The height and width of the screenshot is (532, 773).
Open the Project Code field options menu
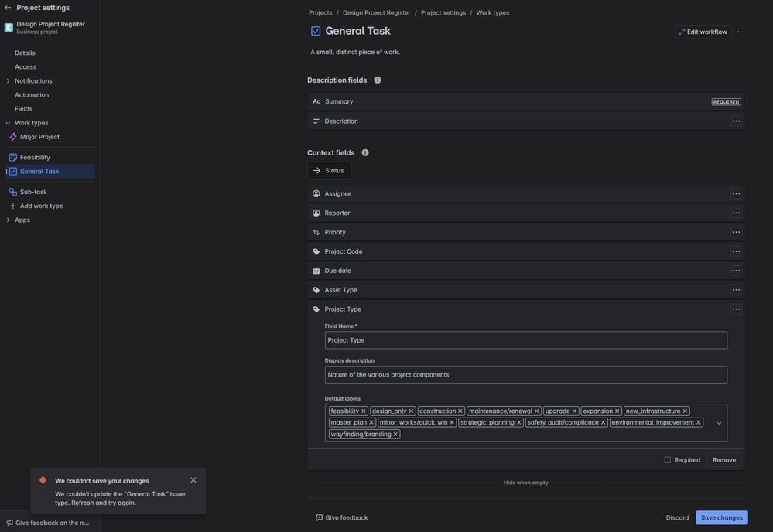click(736, 251)
